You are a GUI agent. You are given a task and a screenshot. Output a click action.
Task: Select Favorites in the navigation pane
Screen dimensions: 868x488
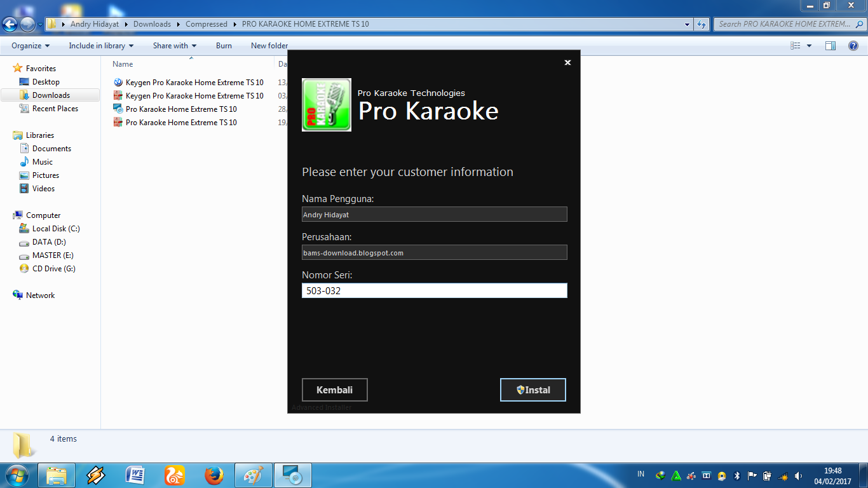[x=41, y=69]
